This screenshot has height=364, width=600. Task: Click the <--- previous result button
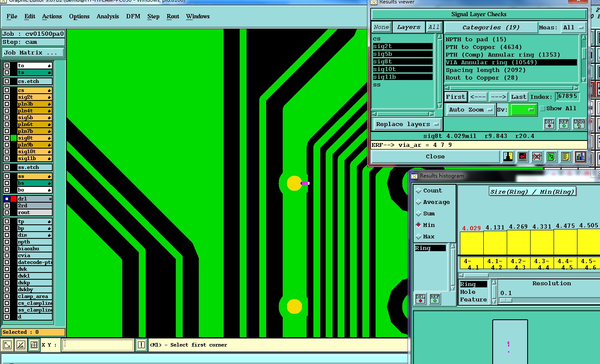(478, 97)
